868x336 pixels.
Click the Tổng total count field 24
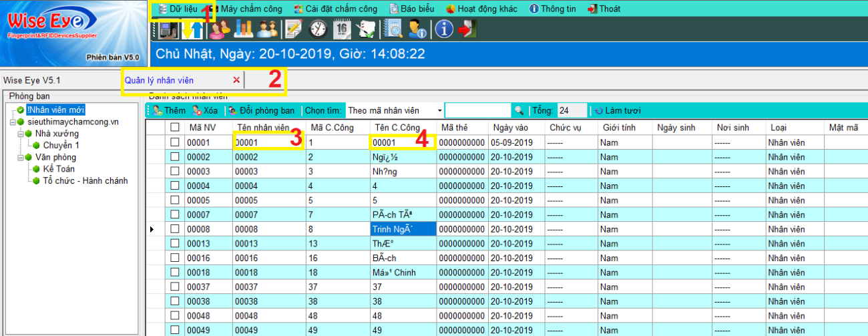[x=572, y=110]
